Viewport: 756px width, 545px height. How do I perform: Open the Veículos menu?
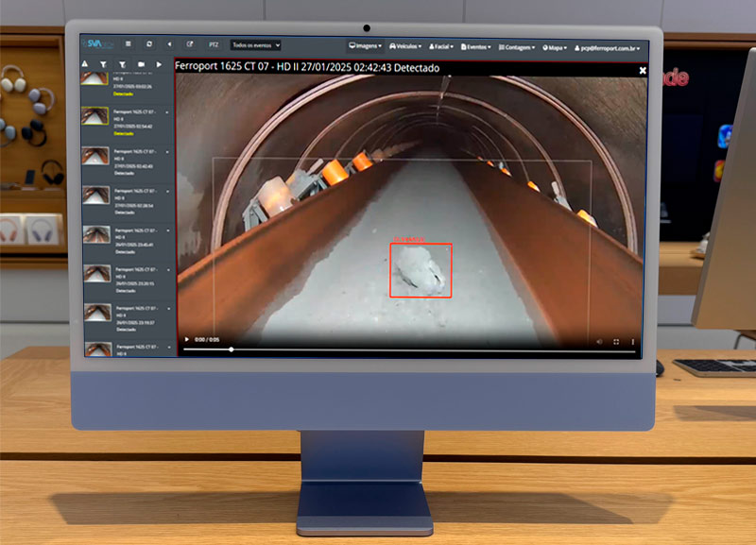[x=406, y=45]
